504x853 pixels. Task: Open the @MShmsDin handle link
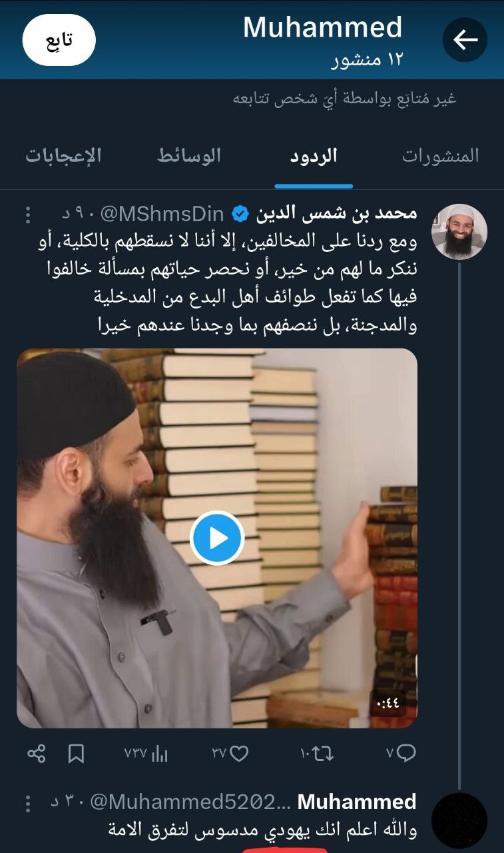(x=162, y=214)
